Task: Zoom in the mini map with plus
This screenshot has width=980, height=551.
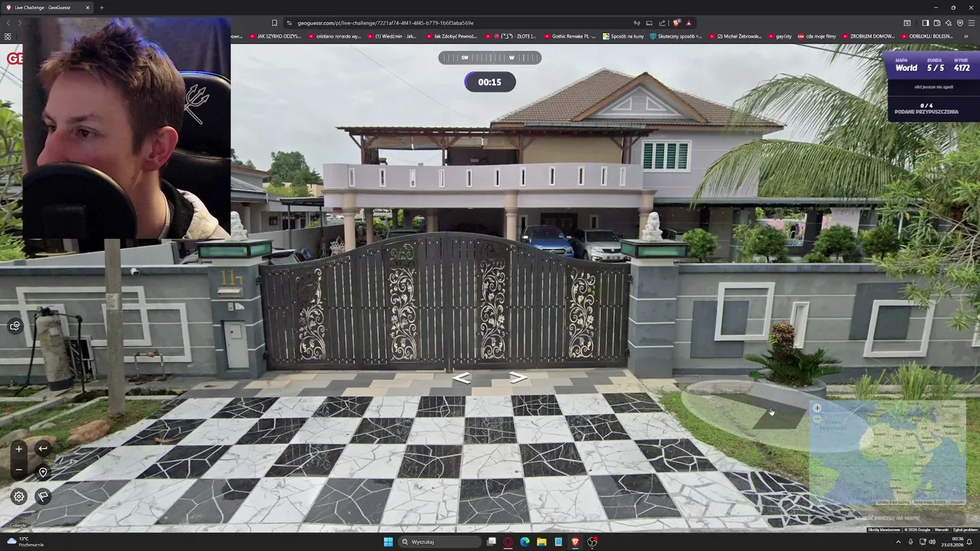Action: pyautogui.click(x=817, y=408)
